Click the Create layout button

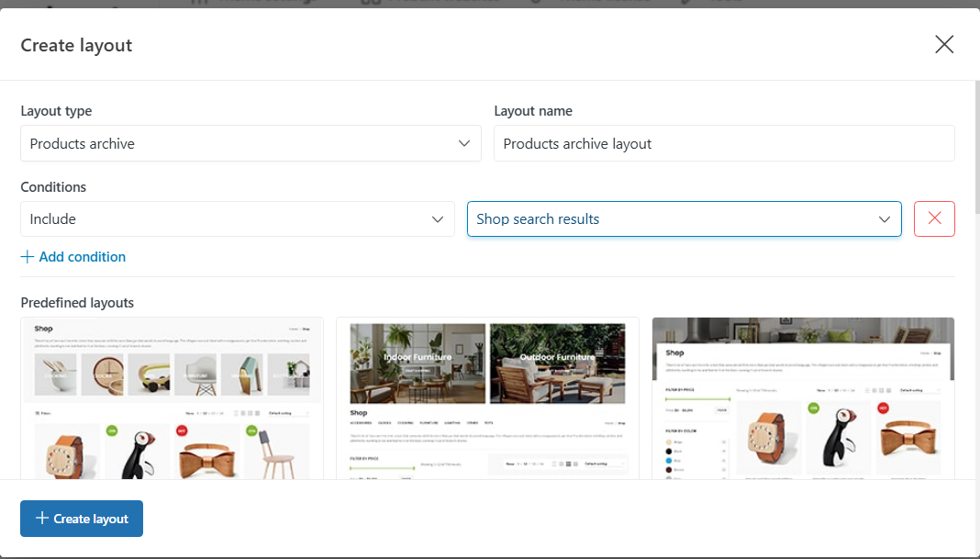pos(82,519)
